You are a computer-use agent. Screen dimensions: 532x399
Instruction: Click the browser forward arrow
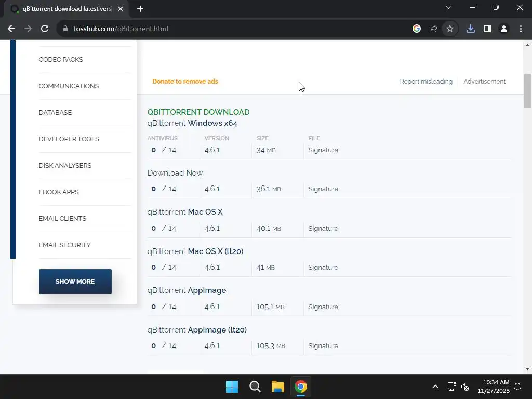28,29
